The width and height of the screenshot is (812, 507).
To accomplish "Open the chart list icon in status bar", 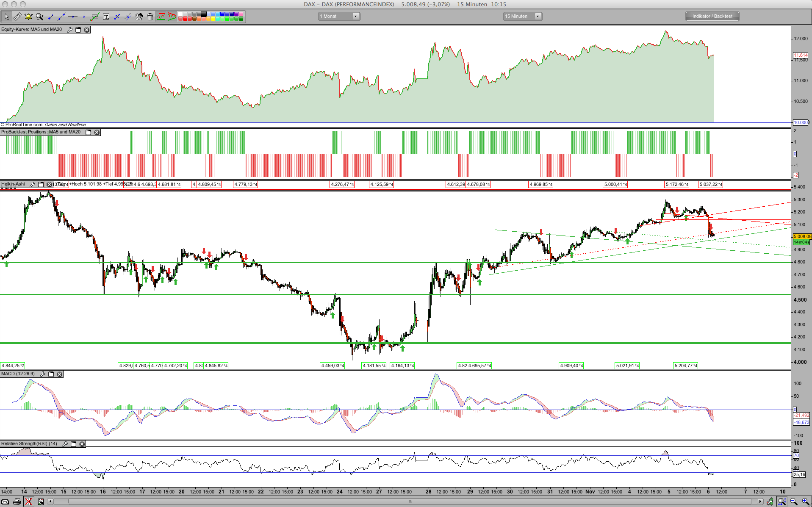I will (x=41, y=502).
